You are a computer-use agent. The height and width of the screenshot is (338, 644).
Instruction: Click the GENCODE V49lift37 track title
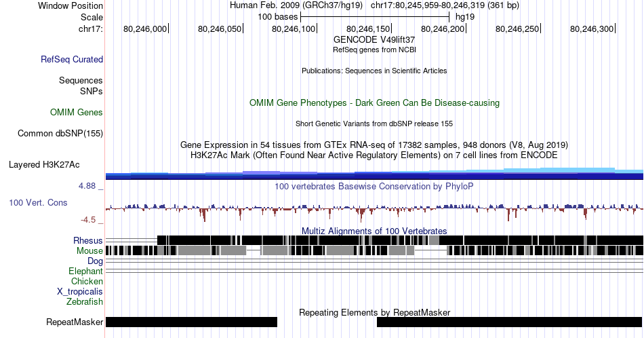point(374,40)
